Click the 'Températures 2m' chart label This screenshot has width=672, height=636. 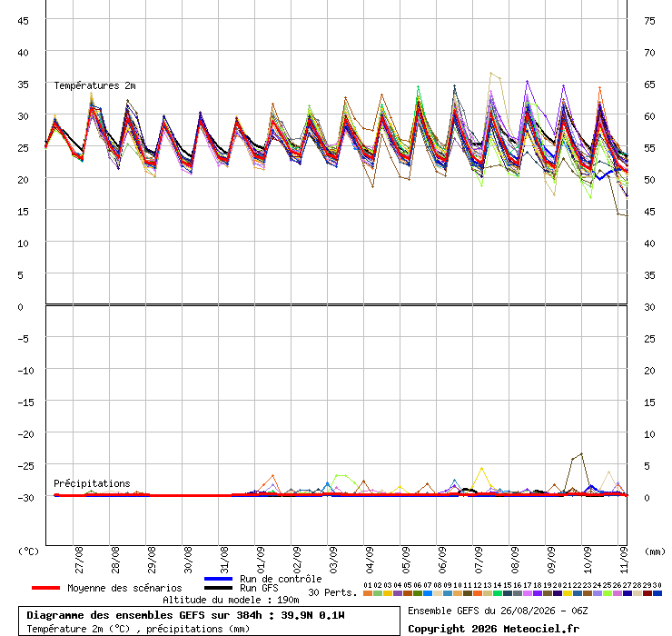point(94,85)
